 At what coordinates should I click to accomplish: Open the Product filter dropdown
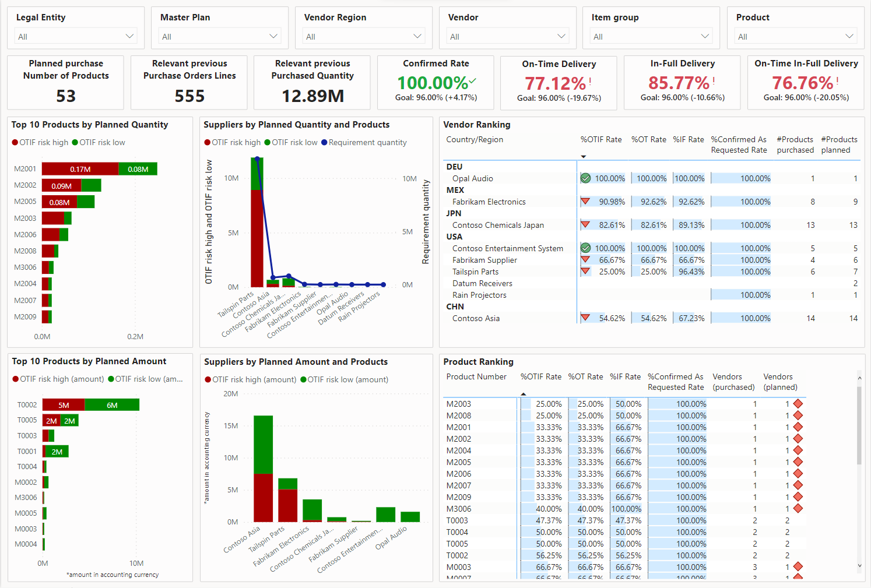click(x=849, y=36)
